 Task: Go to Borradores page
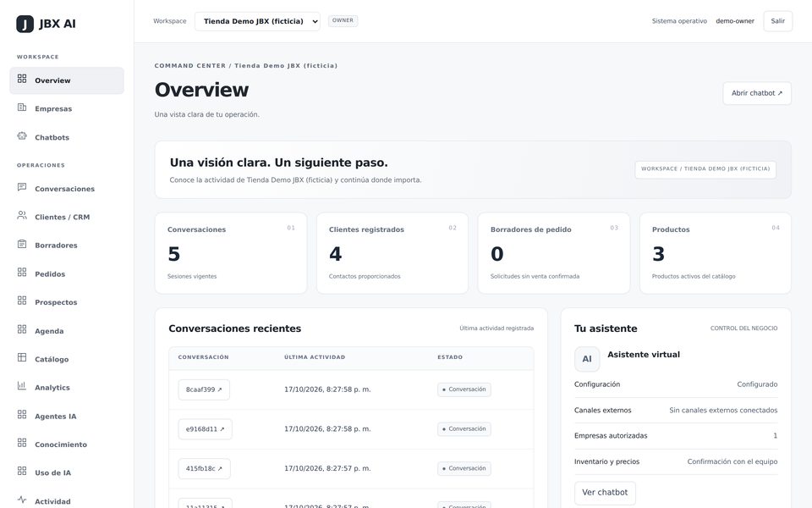click(67, 246)
